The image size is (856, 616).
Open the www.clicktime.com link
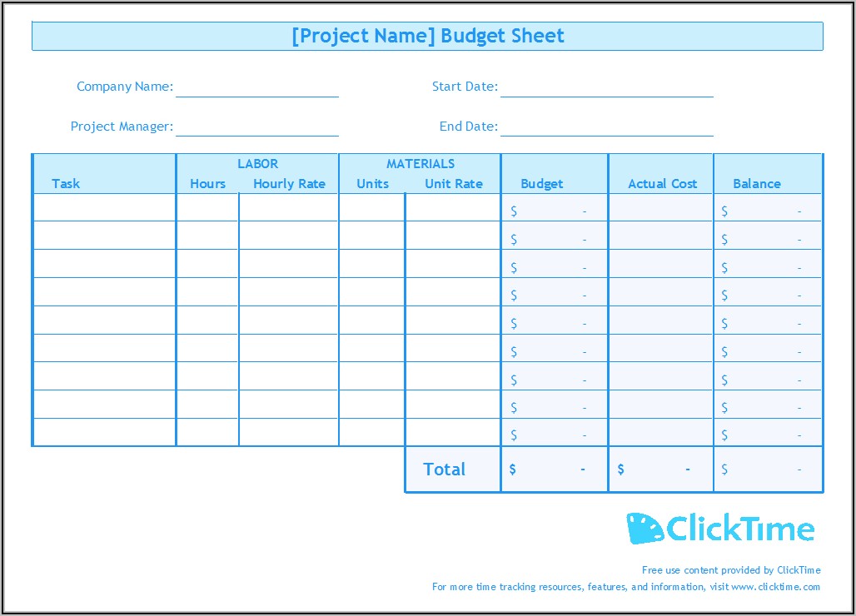775,587
